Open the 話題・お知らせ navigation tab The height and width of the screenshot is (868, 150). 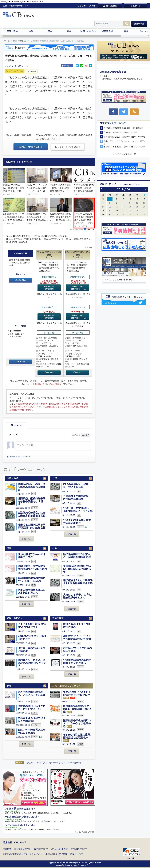point(88,31)
